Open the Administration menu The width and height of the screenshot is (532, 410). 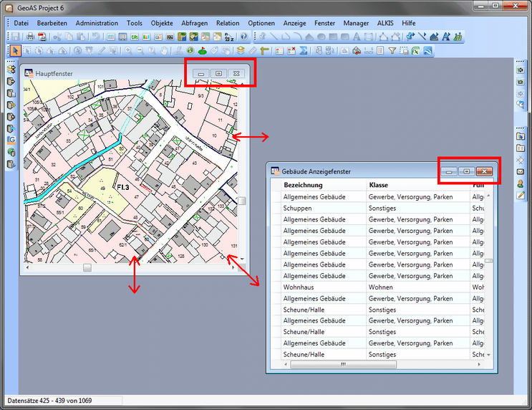(x=97, y=23)
